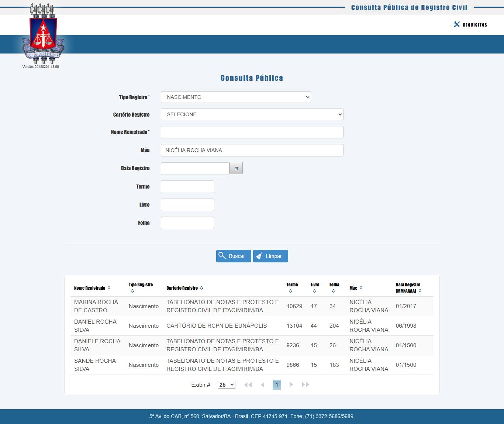Image resolution: width=504 pixels, height=424 pixels.
Task: Sort results by Livro column arrows
Action: pyautogui.click(x=314, y=291)
